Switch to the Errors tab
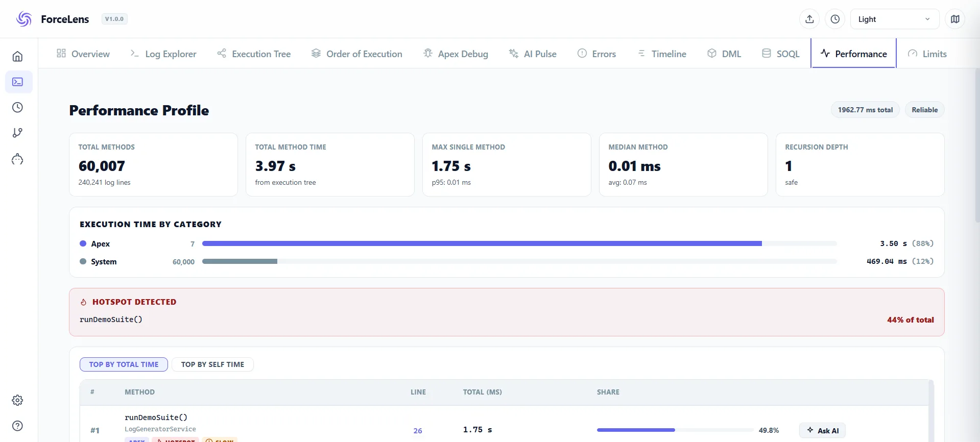 click(x=597, y=54)
